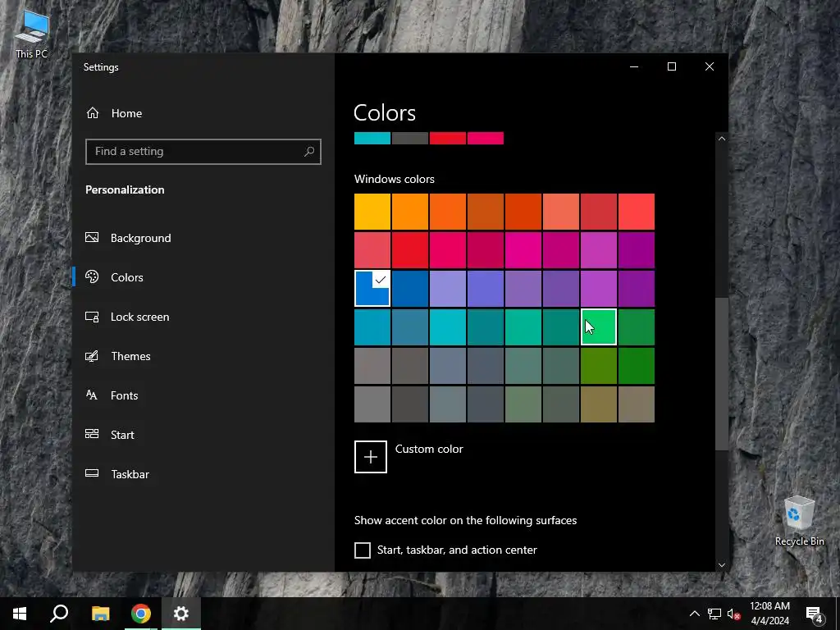Click the Background picture icon
840x630 pixels.
click(92, 237)
